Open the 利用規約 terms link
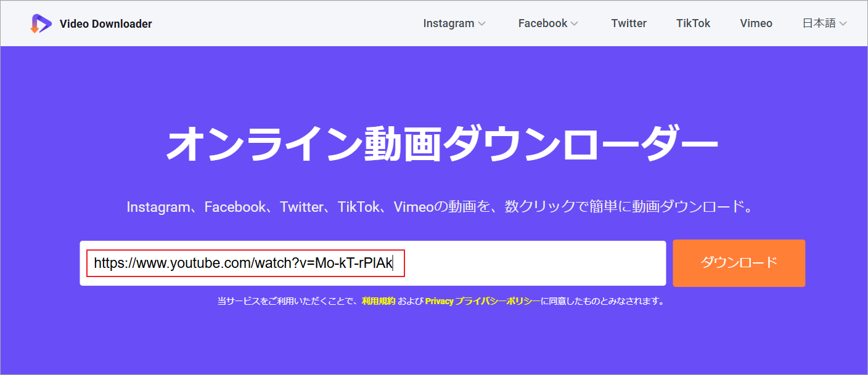The image size is (868, 375). (379, 302)
